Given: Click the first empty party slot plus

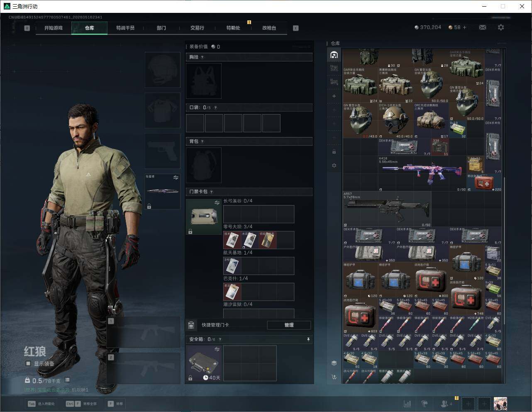Looking at the screenshot, I should 468,403.
